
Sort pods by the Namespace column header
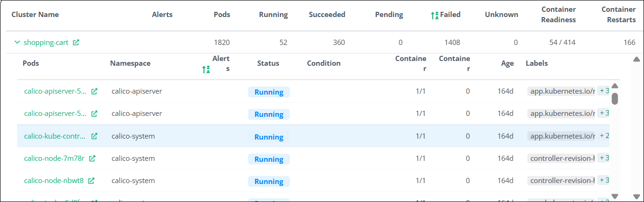130,63
